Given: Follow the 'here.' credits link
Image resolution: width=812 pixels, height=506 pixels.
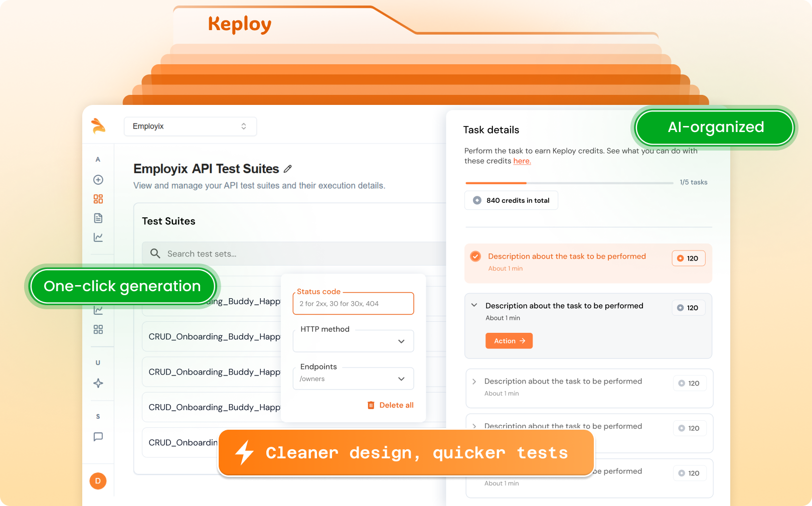Looking at the screenshot, I should tap(522, 161).
